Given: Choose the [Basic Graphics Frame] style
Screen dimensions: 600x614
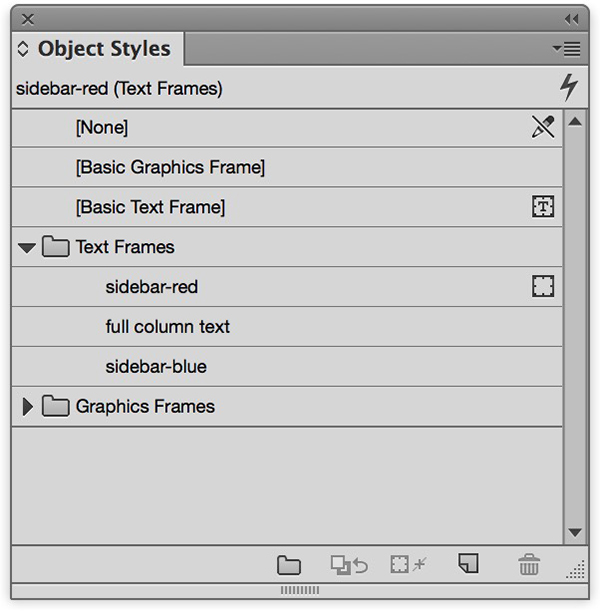Looking at the screenshot, I should coord(287,167).
